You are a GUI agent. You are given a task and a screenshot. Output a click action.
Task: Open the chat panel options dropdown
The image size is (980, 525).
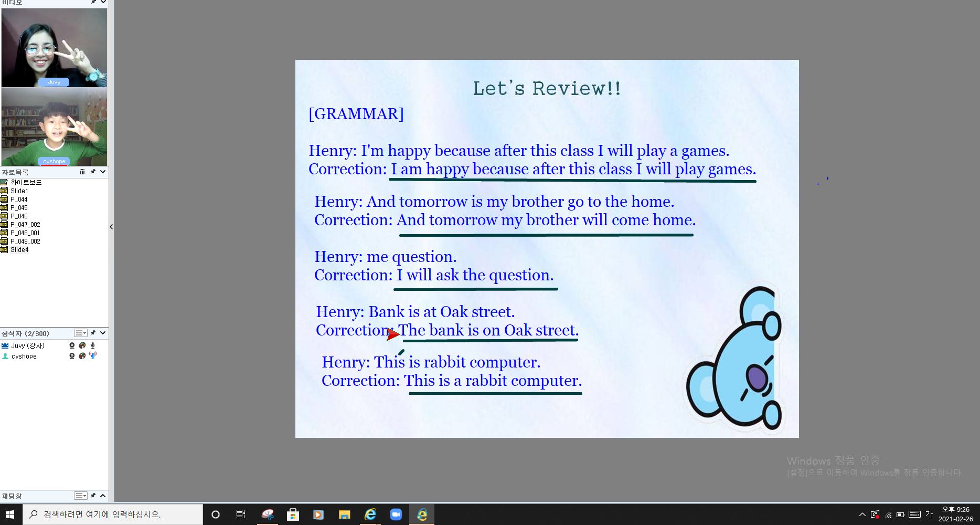point(80,496)
